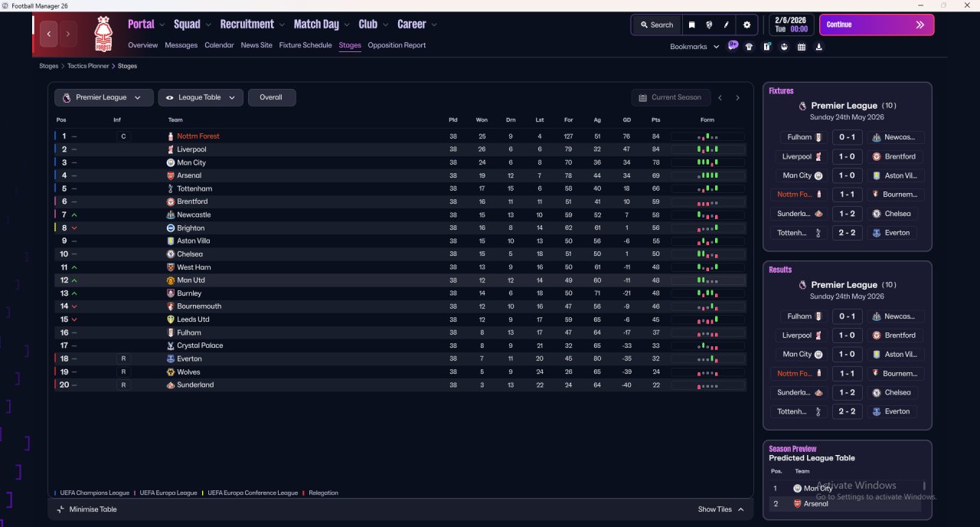
Task: Click the Search field
Action: pyautogui.click(x=656, y=25)
